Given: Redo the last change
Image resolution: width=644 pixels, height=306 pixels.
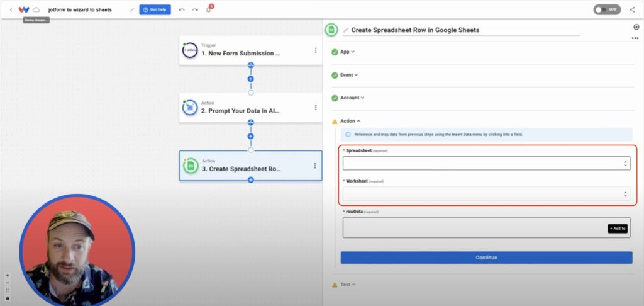Looking at the screenshot, I should click(x=195, y=9).
